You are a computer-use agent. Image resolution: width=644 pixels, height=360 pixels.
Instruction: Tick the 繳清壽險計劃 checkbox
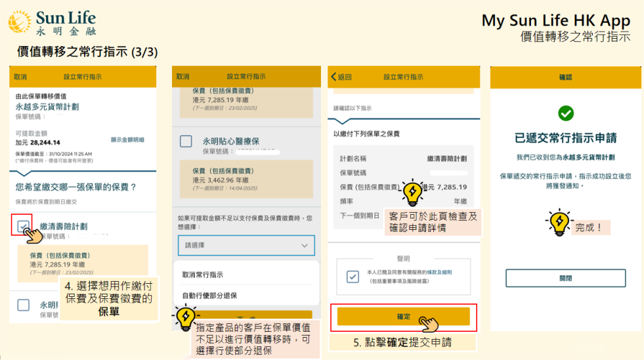22,225
